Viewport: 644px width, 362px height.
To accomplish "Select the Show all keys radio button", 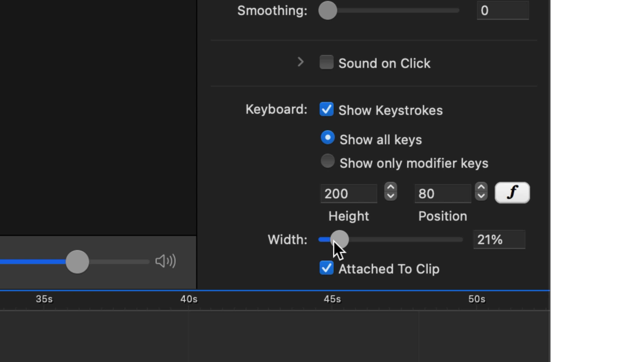I will coord(328,138).
